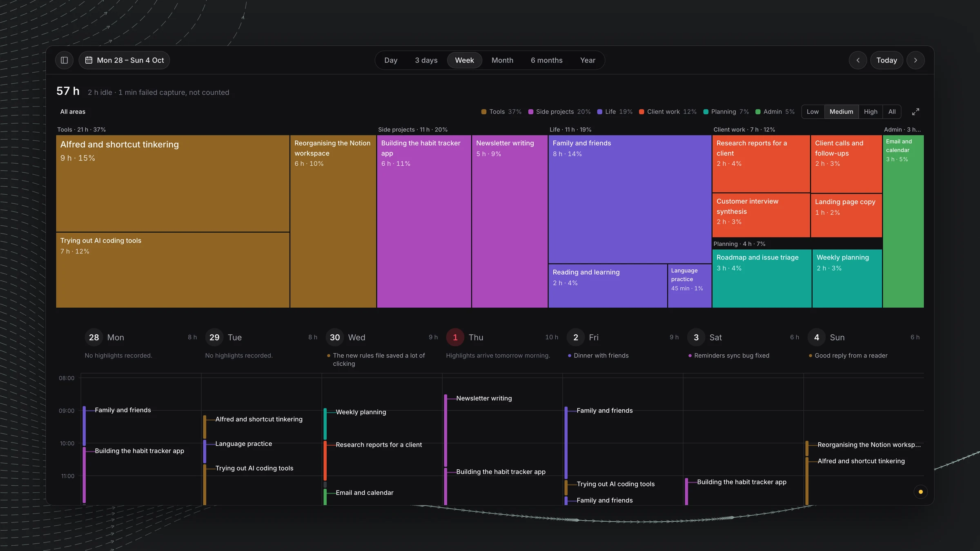Image resolution: width=980 pixels, height=551 pixels.
Task: Go to the next week arrow
Action: [x=915, y=60]
